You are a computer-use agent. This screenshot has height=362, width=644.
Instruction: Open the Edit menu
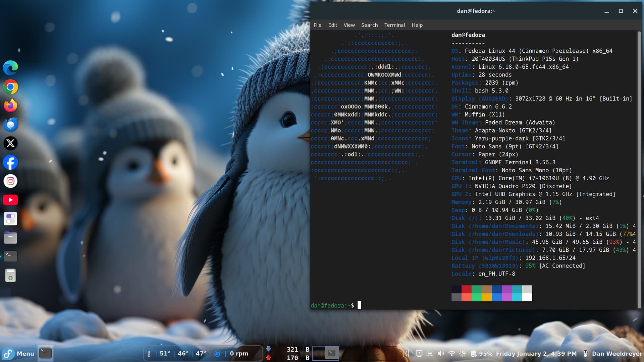(x=332, y=25)
